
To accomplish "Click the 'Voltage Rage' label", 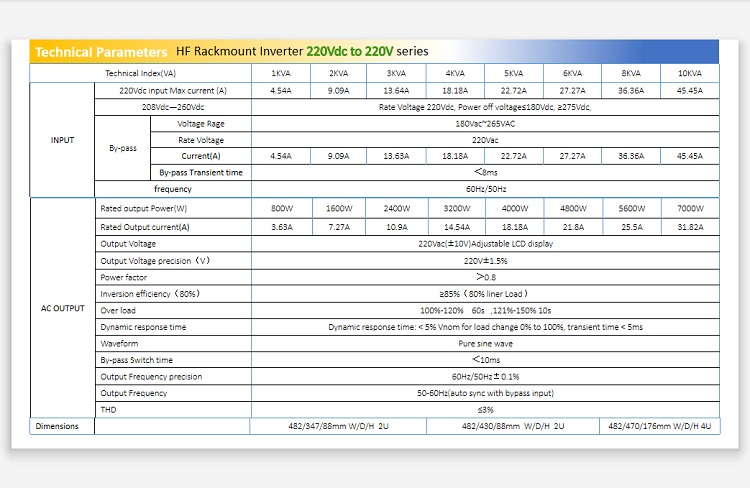I will coord(201,124).
